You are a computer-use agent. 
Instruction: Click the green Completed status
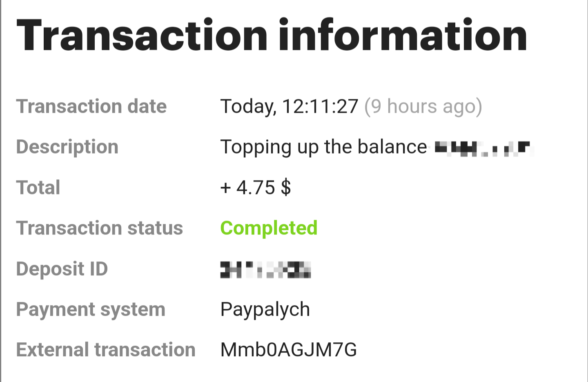(269, 228)
